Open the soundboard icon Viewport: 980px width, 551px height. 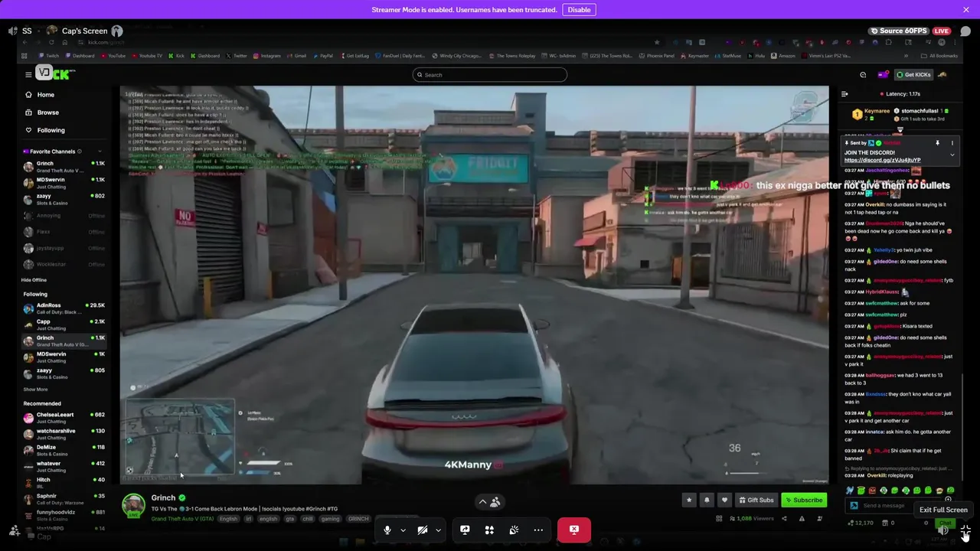pyautogui.click(x=514, y=530)
